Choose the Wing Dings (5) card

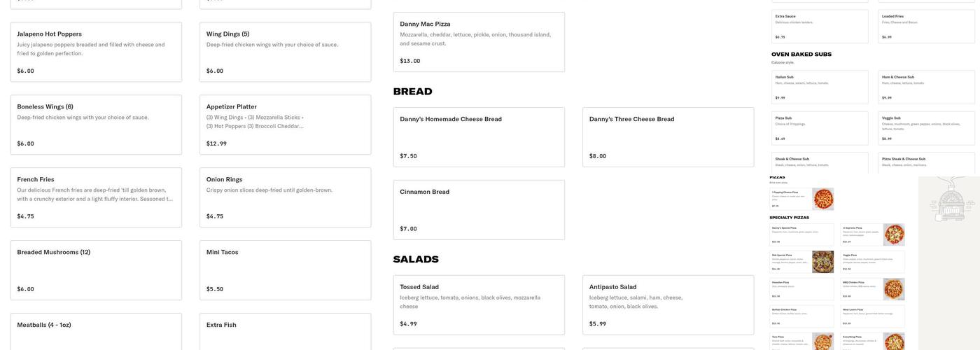(x=285, y=52)
